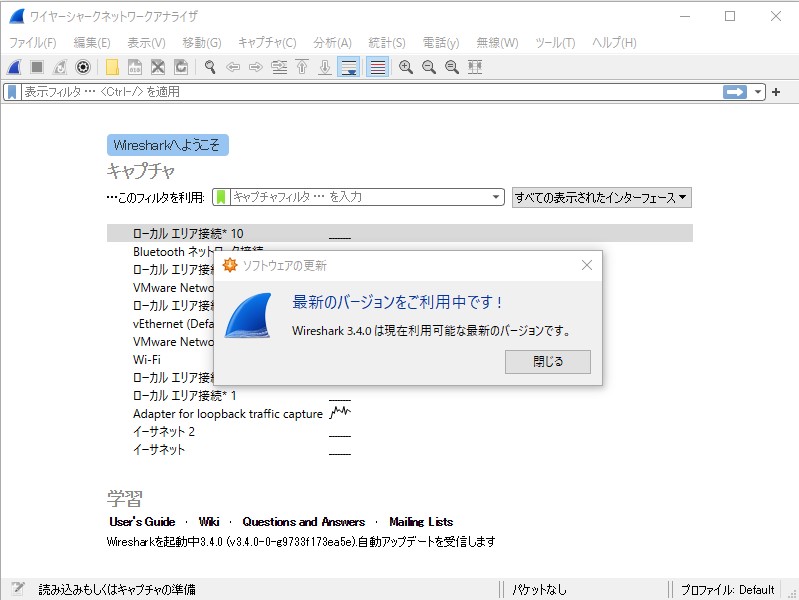Open the 表示(V) menu
The image size is (799, 600).
coord(146,43)
